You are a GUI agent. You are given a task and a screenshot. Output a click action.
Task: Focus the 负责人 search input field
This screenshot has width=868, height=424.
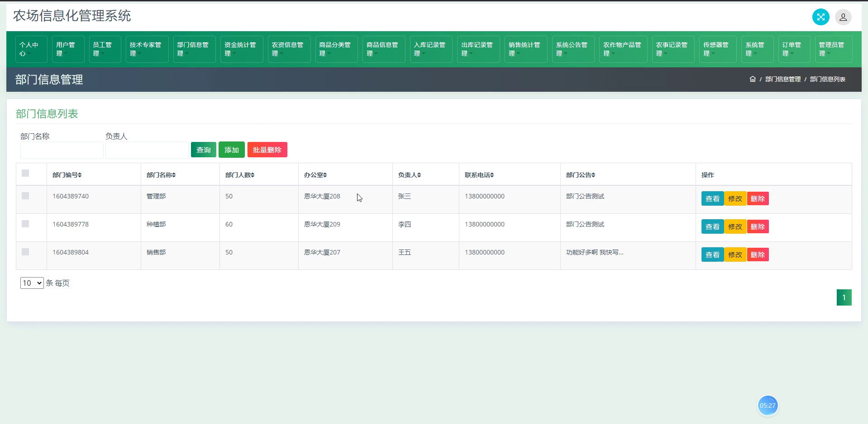[147, 150]
